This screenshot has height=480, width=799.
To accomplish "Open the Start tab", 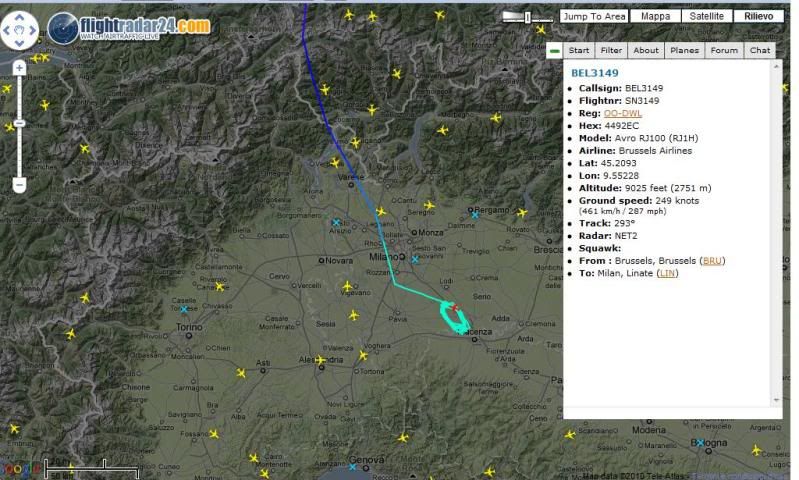I will pos(579,50).
